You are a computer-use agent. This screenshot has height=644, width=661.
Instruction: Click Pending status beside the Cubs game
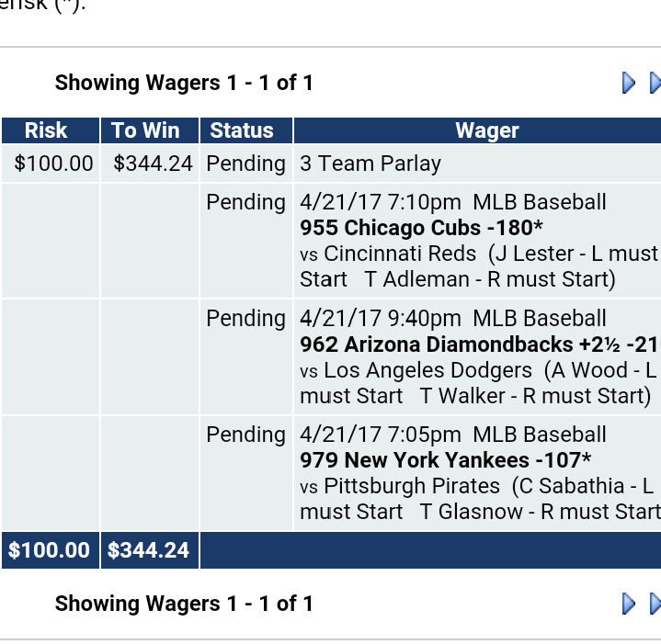click(x=246, y=203)
